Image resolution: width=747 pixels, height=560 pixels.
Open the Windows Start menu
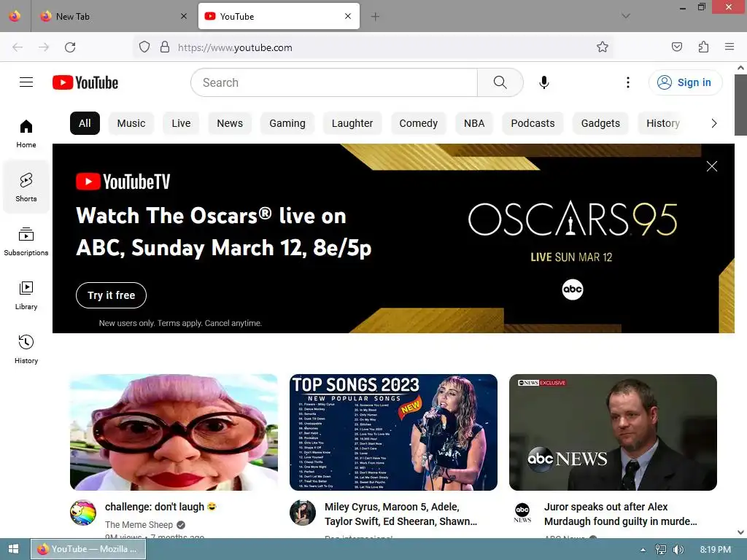[13, 549]
